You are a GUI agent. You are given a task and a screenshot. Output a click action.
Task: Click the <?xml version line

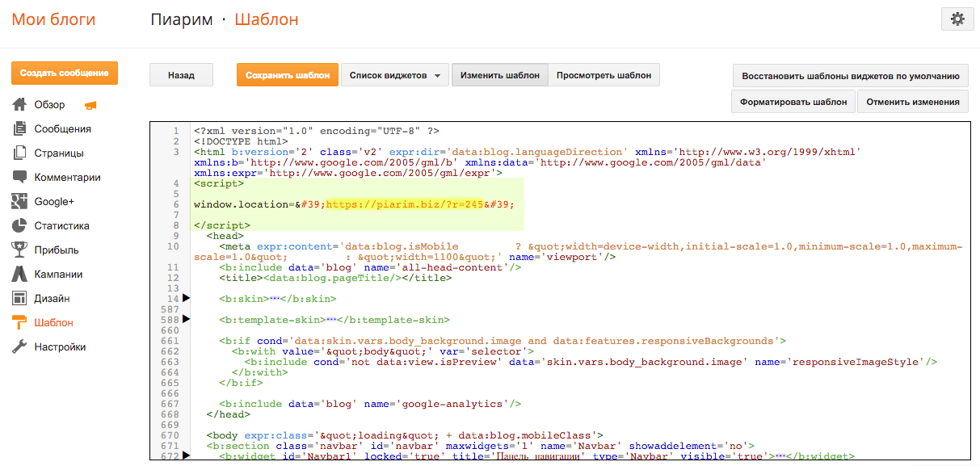[x=316, y=131]
